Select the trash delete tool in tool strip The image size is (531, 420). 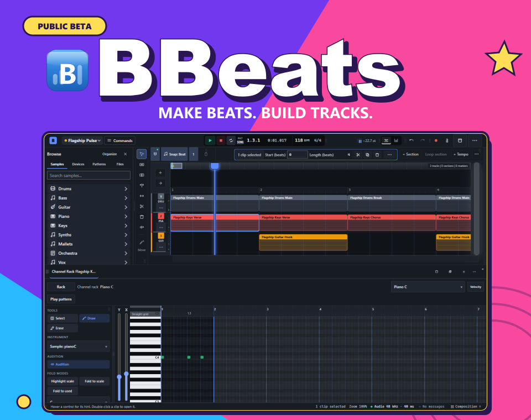tap(142, 217)
